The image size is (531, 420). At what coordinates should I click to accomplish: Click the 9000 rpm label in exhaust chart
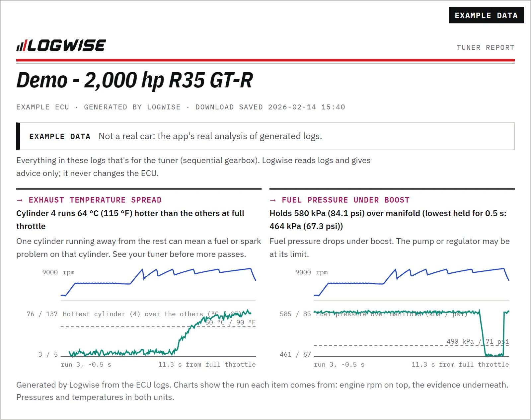point(58,272)
